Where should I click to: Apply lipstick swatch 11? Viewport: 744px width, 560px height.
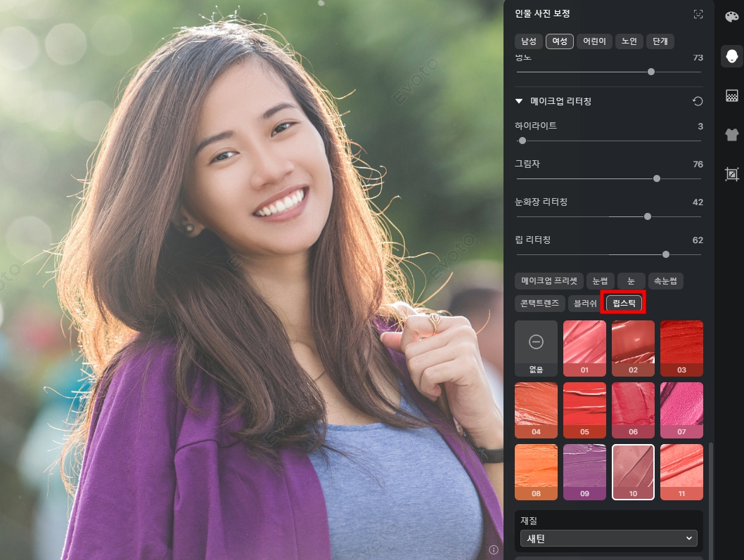point(681,471)
